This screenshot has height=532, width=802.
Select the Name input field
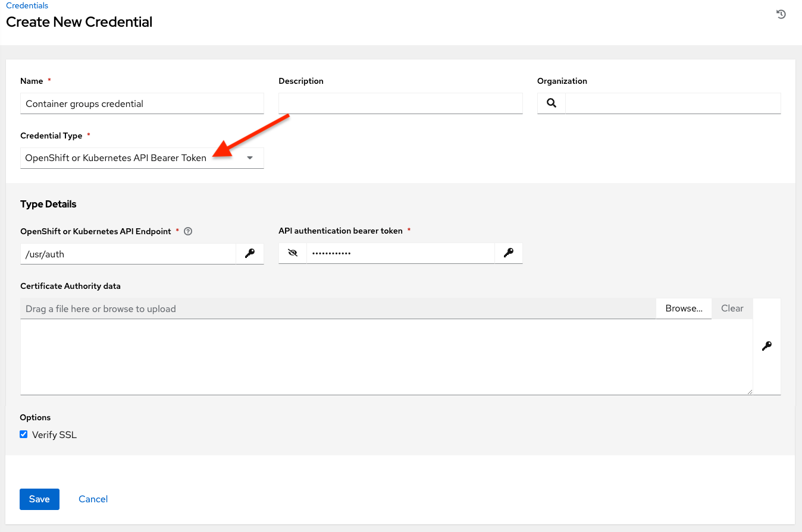coord(142,103)
